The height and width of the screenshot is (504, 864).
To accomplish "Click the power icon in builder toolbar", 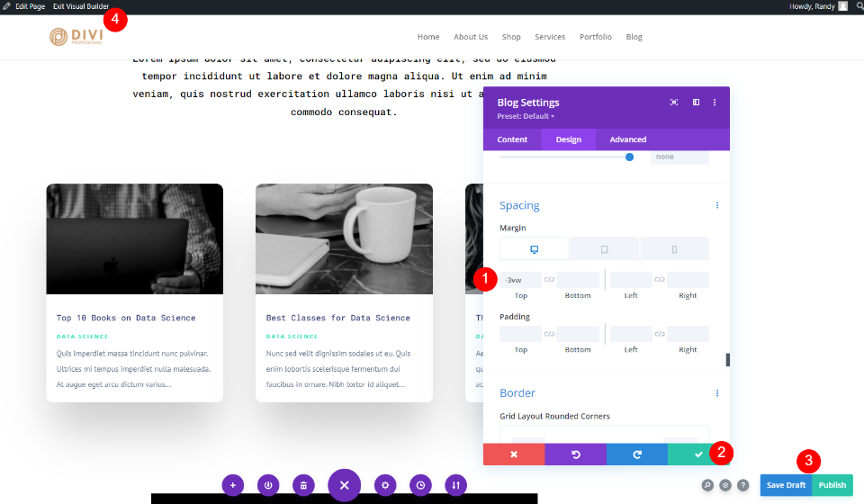I will tap(268, 485).
